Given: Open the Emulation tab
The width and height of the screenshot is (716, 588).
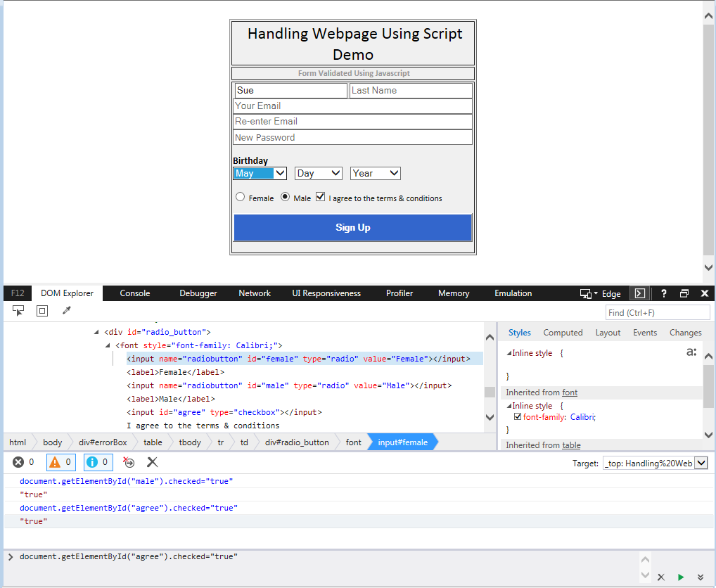Looking at the screenshot, I should point(513,293).
